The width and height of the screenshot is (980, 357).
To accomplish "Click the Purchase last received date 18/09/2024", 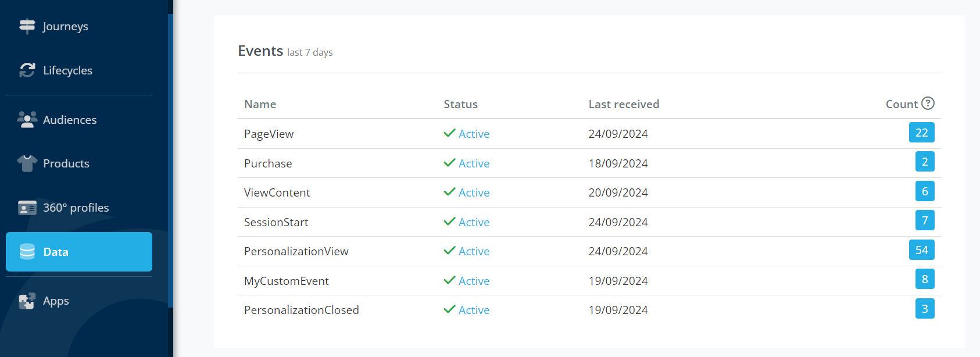I will point(618,163).
